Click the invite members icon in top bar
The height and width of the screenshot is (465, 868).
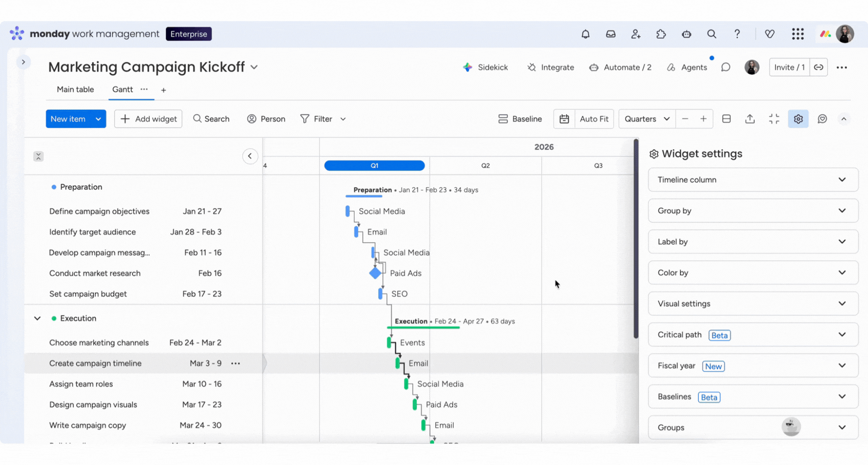[x=636, y=34]
